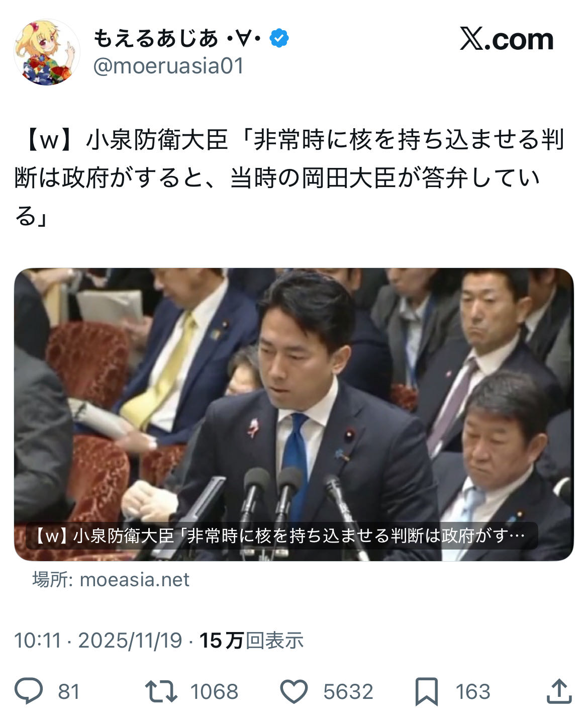Select the tweet text about 小泉防衛大臣
The height and width of the screenshot is (721, 588).
289,178
